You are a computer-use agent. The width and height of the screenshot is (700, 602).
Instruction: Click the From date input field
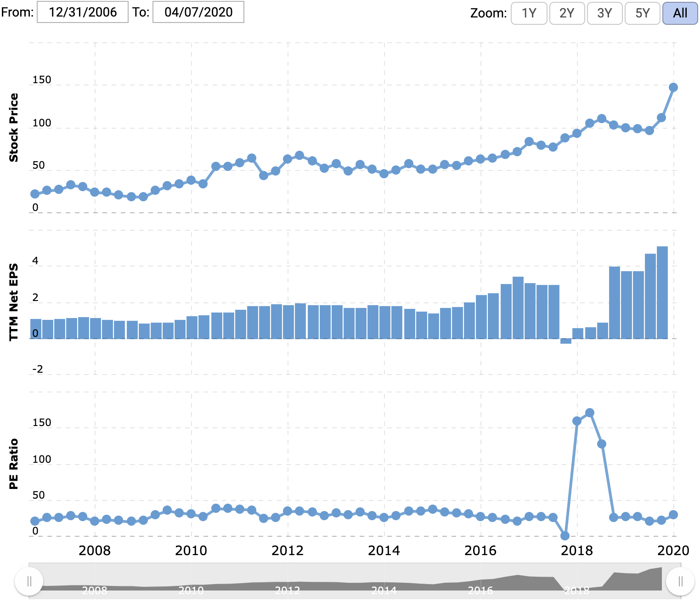point(83,12)
